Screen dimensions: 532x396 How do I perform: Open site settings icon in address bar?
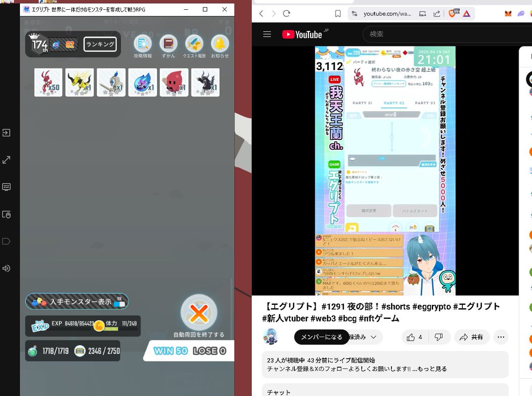[354, 14]
